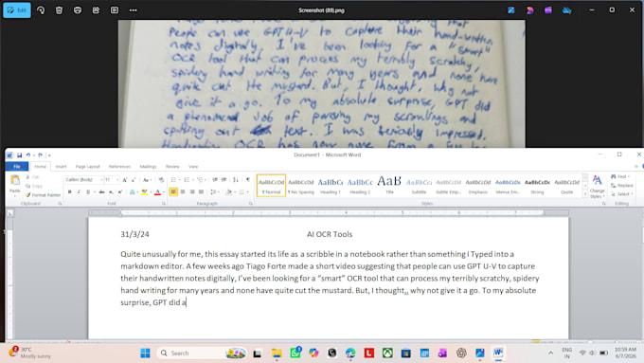
Task: Open the File tab in Word
Action: (x=17, y=167)
